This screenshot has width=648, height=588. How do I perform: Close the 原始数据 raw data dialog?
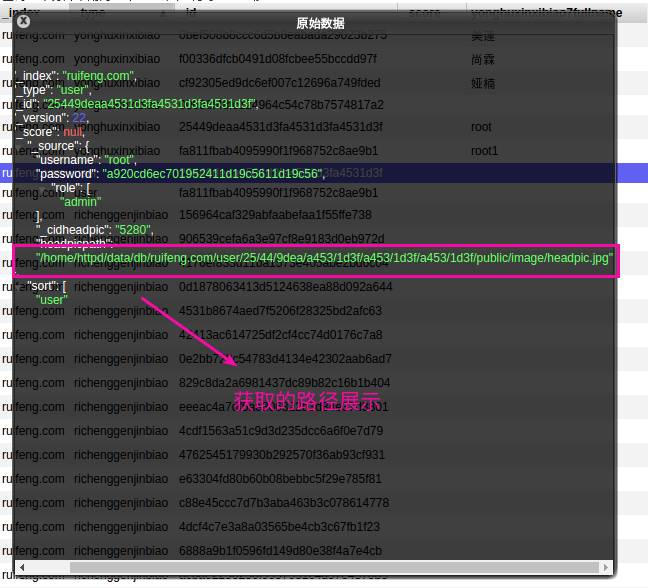pos(24,21)
